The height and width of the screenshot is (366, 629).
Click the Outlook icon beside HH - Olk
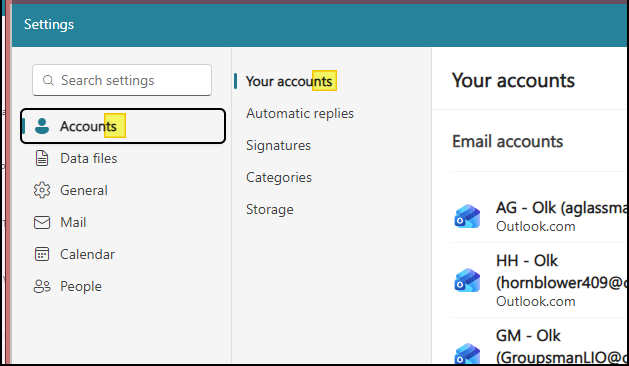(x=467, y=280)
